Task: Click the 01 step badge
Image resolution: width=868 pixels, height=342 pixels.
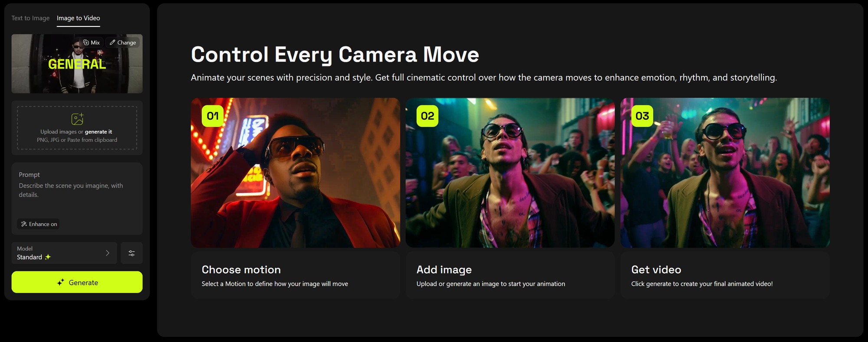Action: (x=213, y=116)
